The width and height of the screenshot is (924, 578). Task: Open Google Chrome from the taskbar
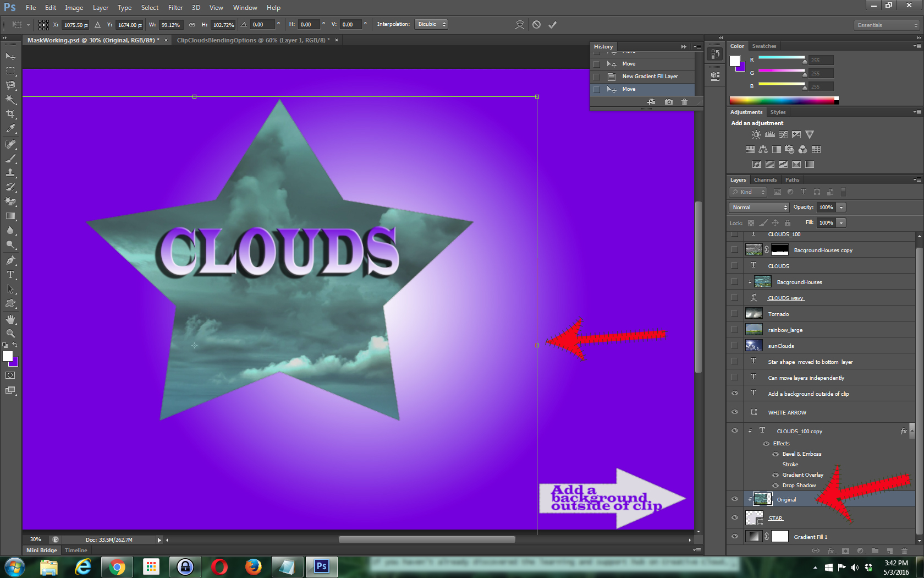click(117, 566)
